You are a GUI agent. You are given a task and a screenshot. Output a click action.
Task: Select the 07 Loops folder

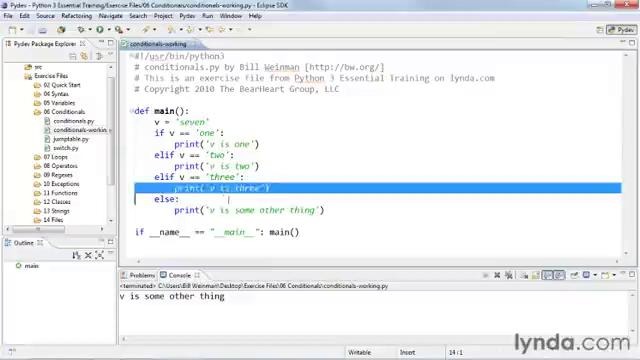(x=55, y=157)
